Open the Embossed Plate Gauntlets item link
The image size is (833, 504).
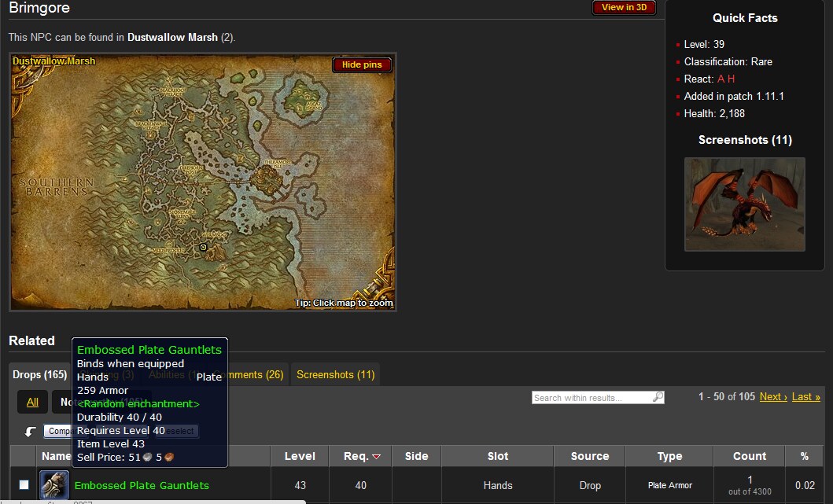pyautogui.click(x=142, y=486)
